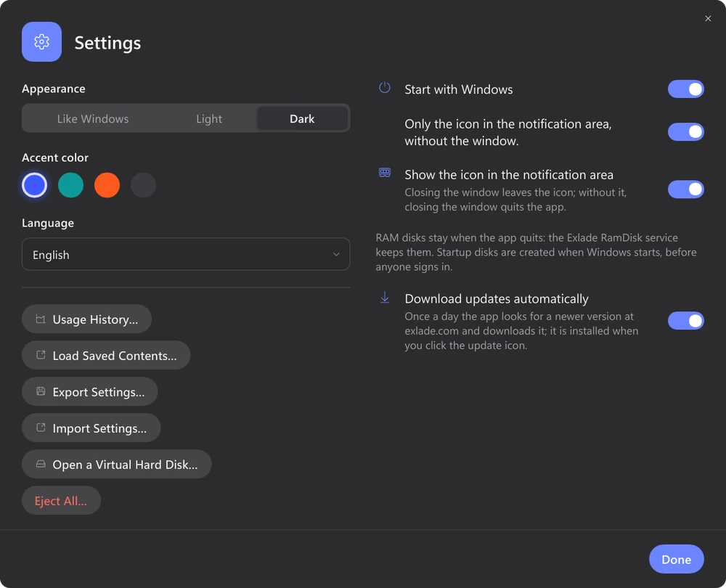This screenshot has height=588, width=726.
Task: Select the Dark appearance option
Action: (302, 118)
